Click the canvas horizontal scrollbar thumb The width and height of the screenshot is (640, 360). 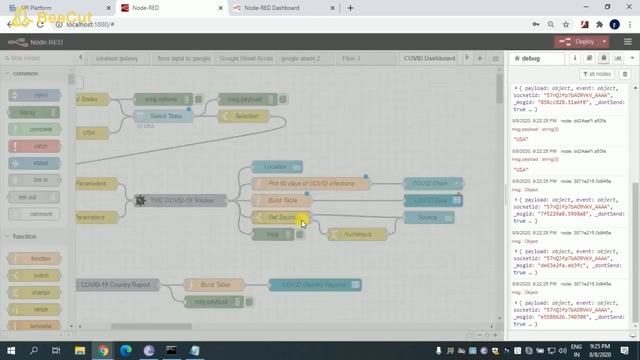pyautogui.click(x=151, y=326)
